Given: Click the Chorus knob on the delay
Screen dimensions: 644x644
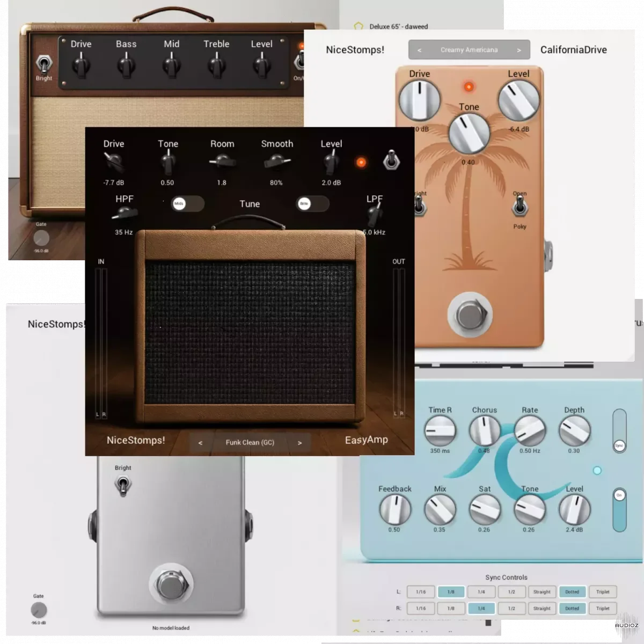Looking at the screenshot, I should 485,431.
